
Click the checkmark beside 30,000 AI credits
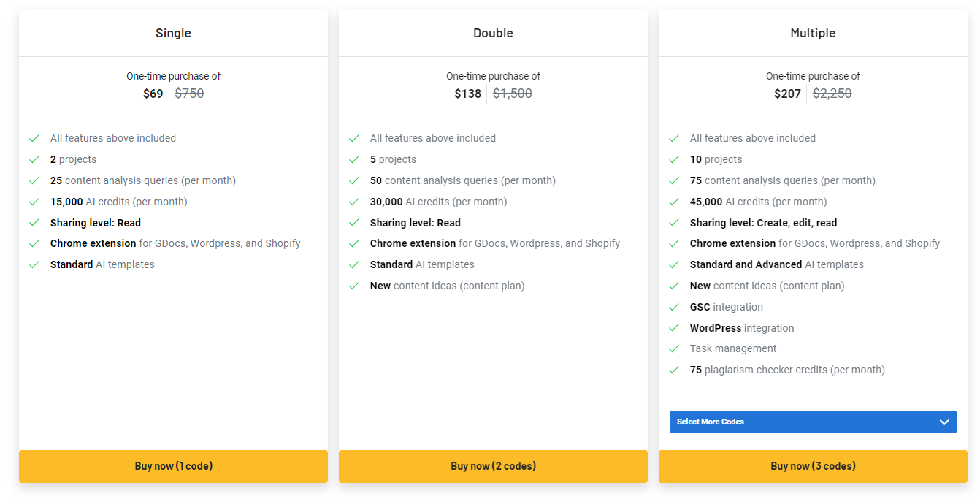coord(354,202)
